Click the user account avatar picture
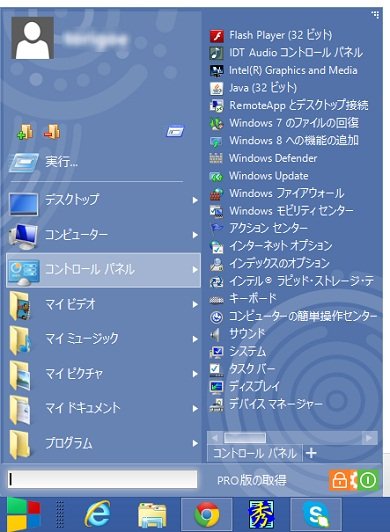Viewport: 390px width, 532px height. [33, 38]
